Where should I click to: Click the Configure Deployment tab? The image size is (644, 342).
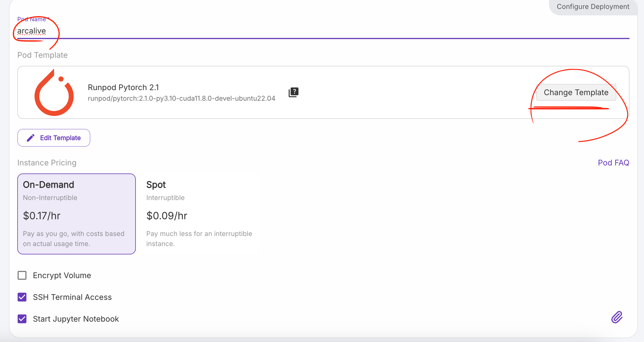click(x=593, y=7)
